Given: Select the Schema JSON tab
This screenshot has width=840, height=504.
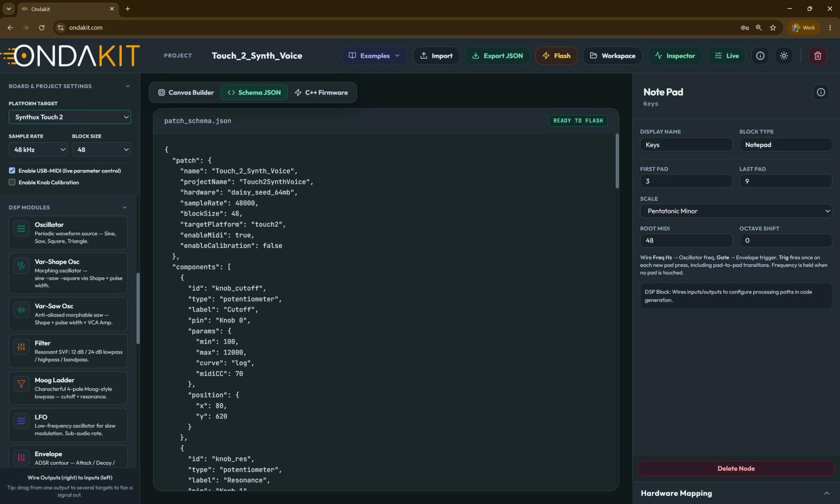Looking at the screenshot, I should pos(254,92).
